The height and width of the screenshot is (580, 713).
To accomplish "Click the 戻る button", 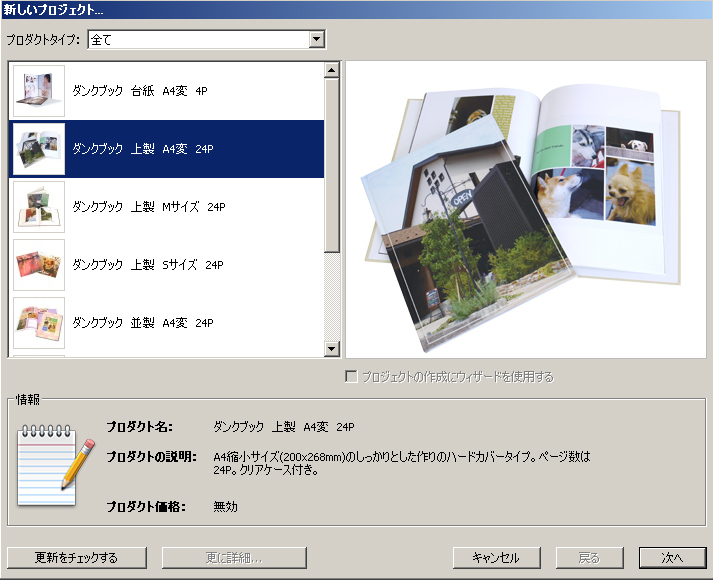I will (589, 558).
